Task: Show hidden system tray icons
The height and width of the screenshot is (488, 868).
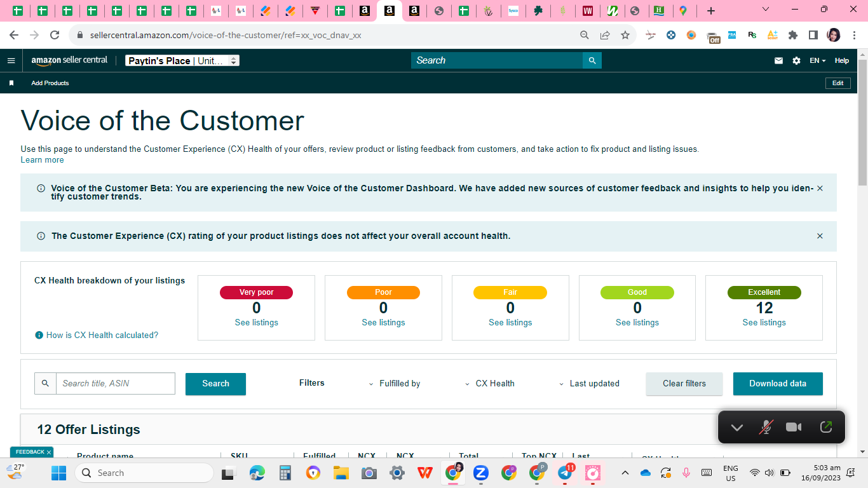Action: pyautogui.click(x=625, y=473)
